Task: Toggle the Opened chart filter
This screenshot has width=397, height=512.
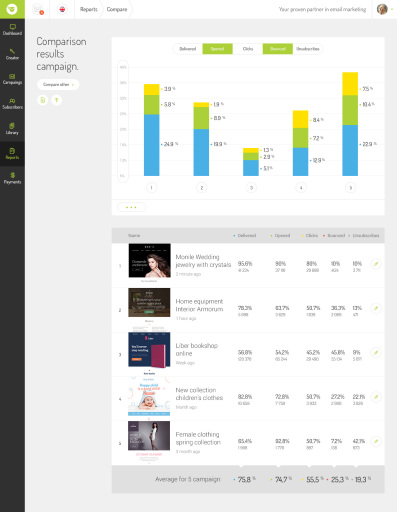Action: [217, 49]
